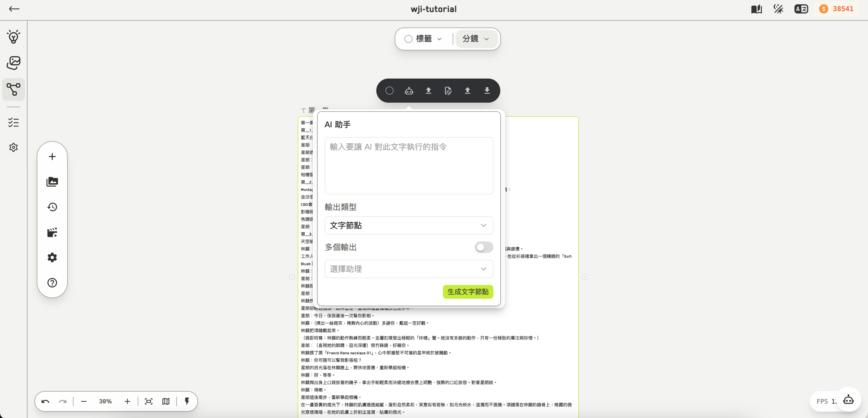Click the circle selector in dark toolbar
This screenshot has width=868, height=418.
tap(390, 91)
